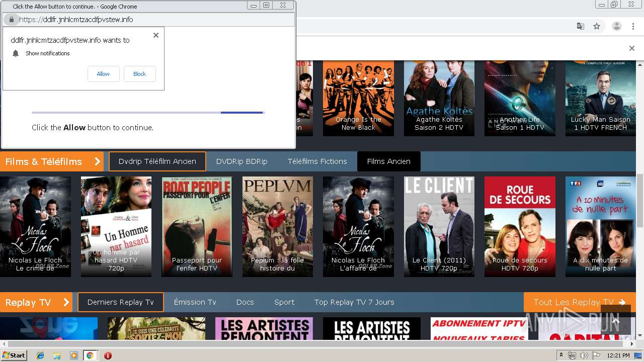The width and height of the screenshot is (644, 362).
Task: Open the Films Ancien tab
Action: click(x=389, y=161)
